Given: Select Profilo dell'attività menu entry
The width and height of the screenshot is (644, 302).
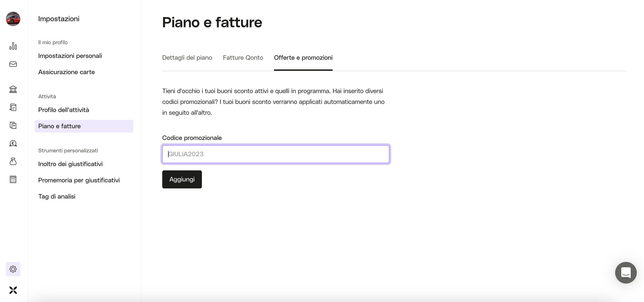Looking at the screenshot, I should (64, 110).
